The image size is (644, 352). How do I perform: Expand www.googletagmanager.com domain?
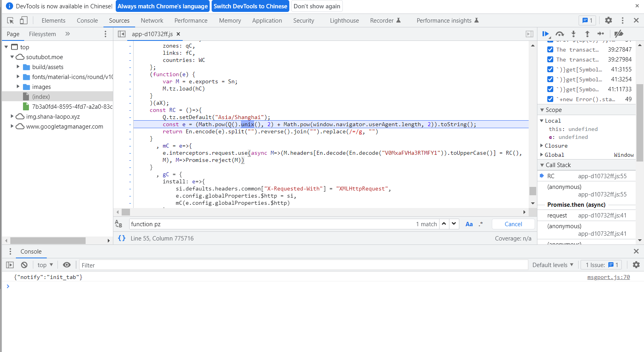click(12, 126)
